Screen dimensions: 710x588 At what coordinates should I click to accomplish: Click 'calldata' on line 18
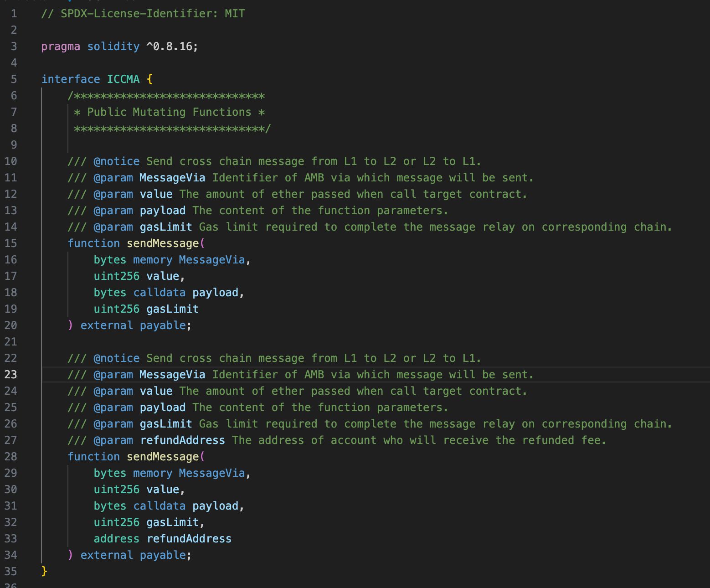(159, 293)
